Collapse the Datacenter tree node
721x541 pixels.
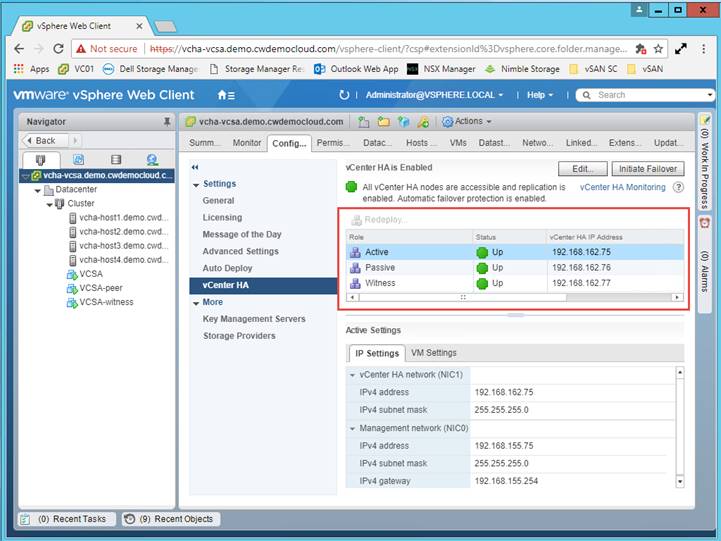pos(38,190)
